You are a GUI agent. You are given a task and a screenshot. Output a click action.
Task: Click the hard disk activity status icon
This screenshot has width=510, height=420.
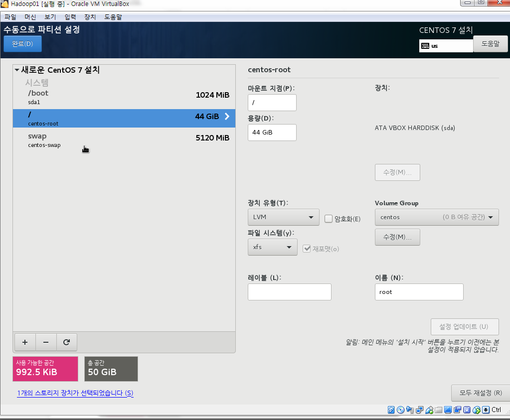click(391, 410)
